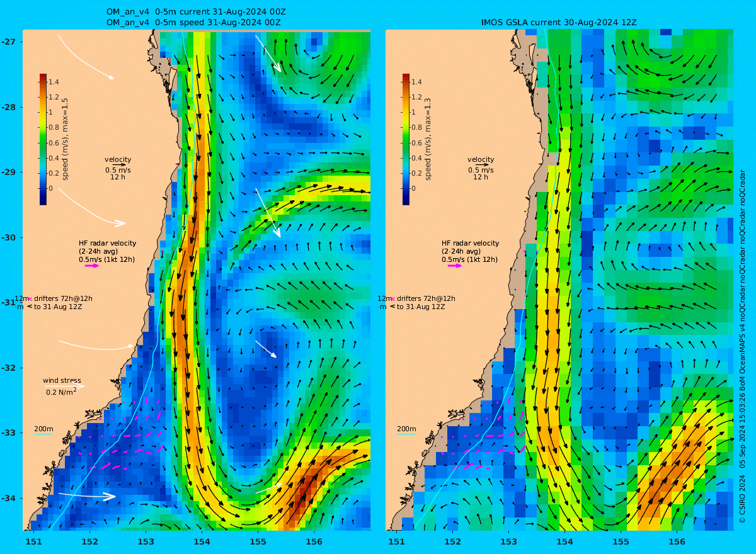Screen dimensions: 756x554
Task: Click the magenta HF radar arrow in OM_an_v4 legend
Action: coord(92,266)
